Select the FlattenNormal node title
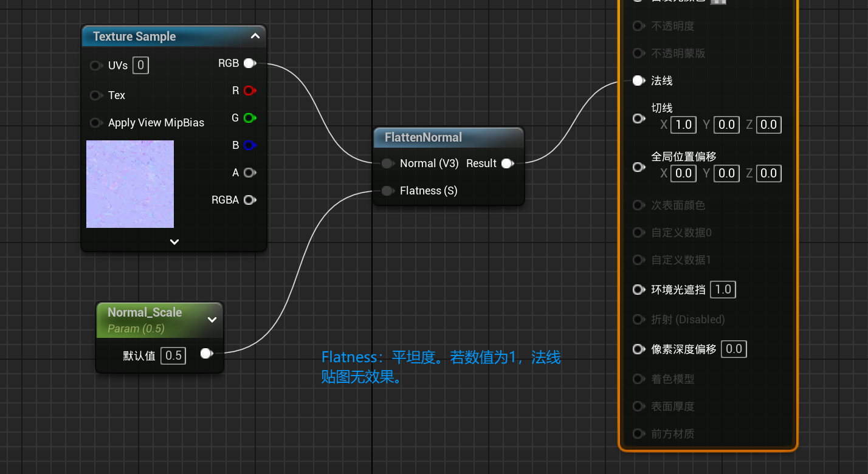The width and height of the screenshot is (868, 474). (x=423, y=137)
